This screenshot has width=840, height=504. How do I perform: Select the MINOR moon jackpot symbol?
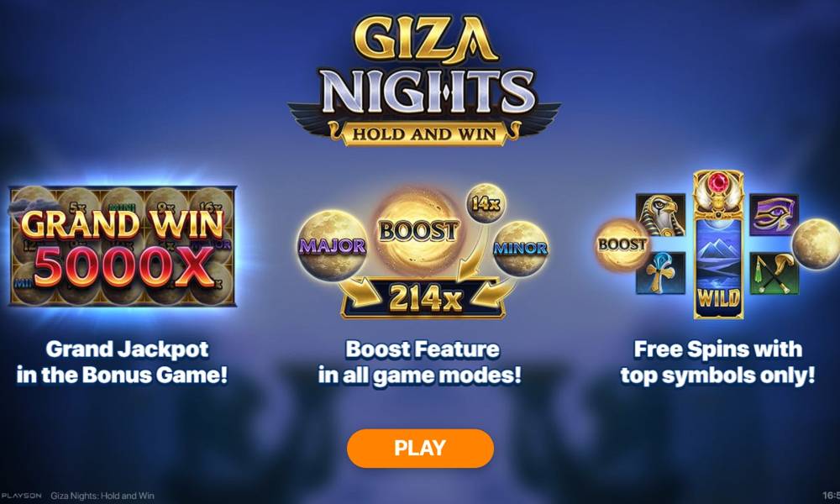point(520,248)
